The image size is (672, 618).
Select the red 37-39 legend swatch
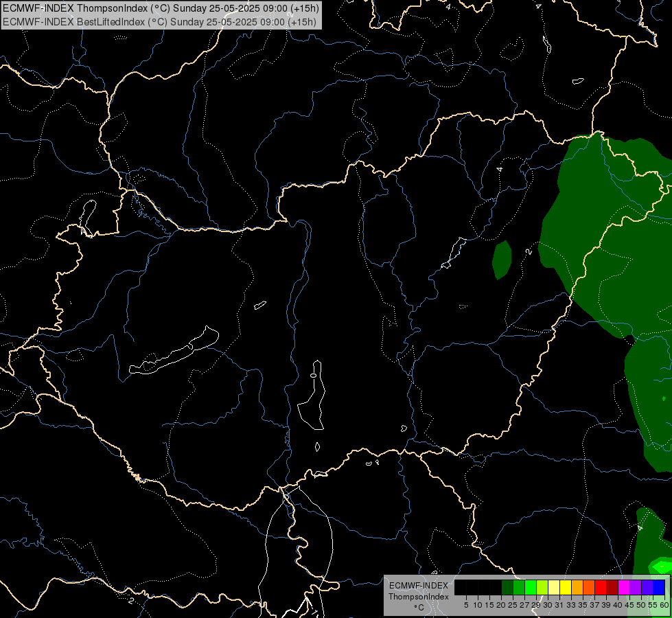[x=601, y=587]
